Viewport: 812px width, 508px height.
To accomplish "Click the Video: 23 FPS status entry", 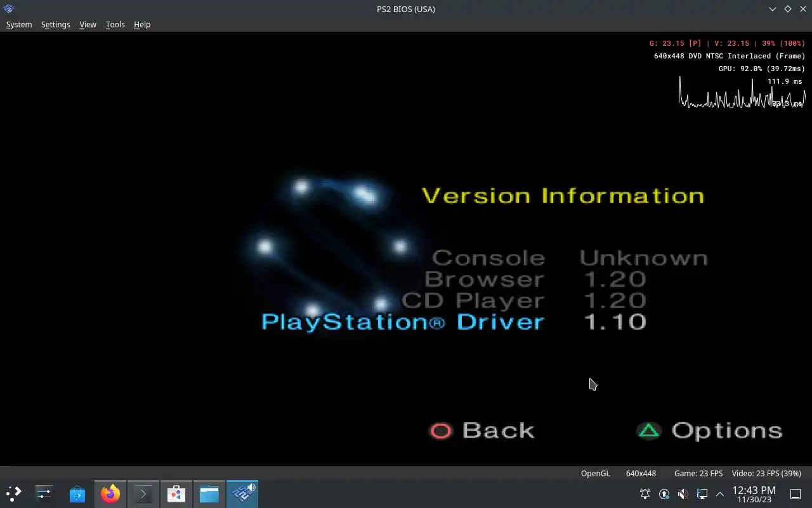I will click(x=766, y=473).
